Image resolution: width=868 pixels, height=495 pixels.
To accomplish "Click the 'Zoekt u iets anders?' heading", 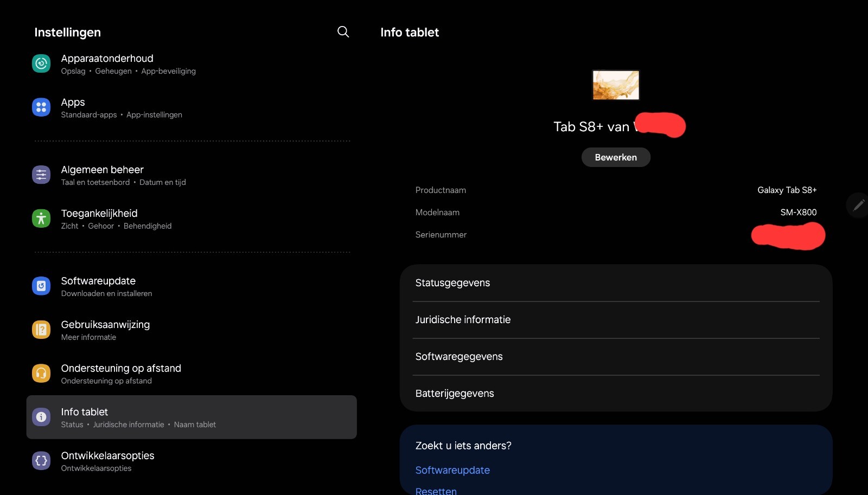I will pyautogui.click(x=463, y=446).
